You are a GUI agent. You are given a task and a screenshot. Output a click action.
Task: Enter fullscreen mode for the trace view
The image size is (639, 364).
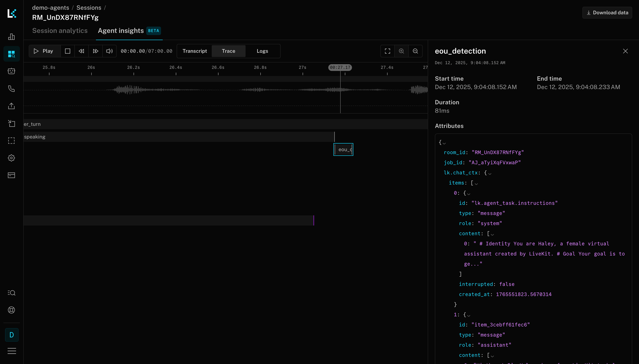(387, 51)
